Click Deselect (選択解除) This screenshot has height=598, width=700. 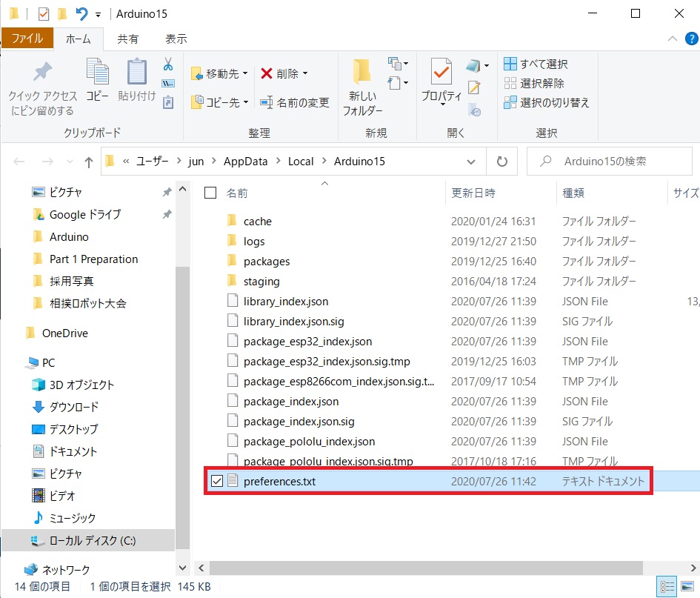(x=534, y=83)
